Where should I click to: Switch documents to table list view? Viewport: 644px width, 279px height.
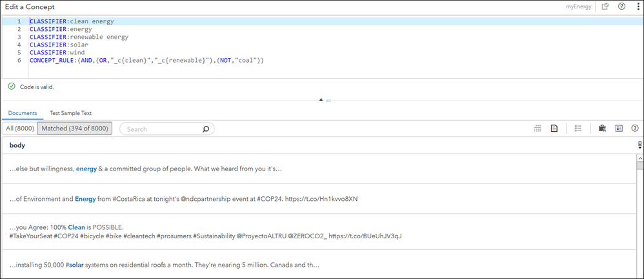pos(538,129)
